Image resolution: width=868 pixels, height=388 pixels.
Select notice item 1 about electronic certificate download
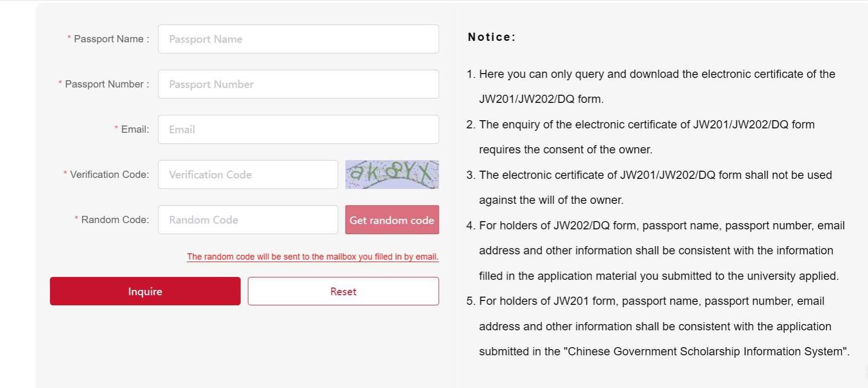[x=651, y=87]
